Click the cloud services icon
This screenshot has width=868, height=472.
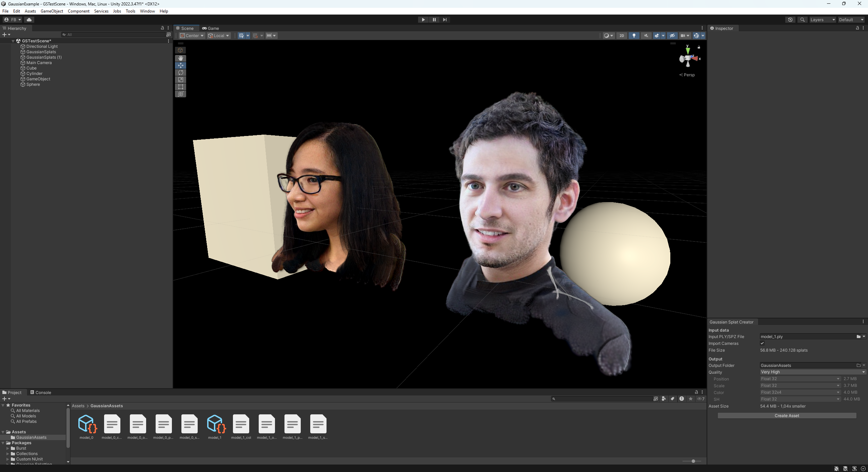29,20
